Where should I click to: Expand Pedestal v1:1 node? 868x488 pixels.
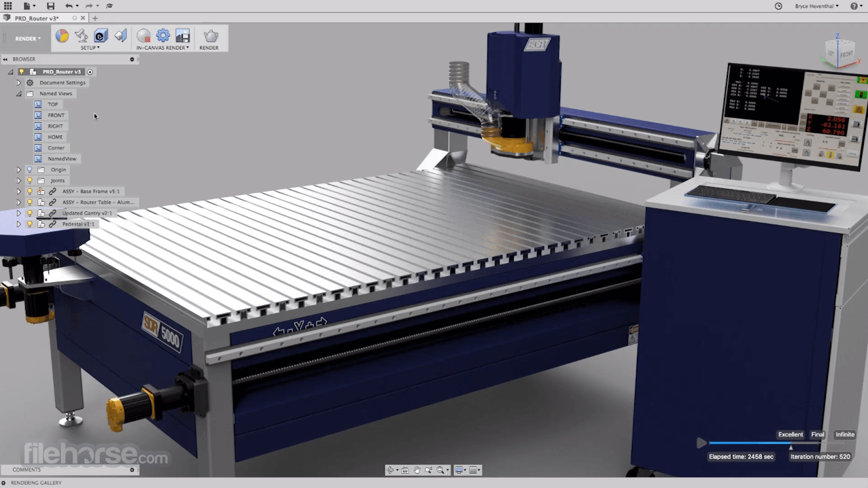tap(18, 224)
